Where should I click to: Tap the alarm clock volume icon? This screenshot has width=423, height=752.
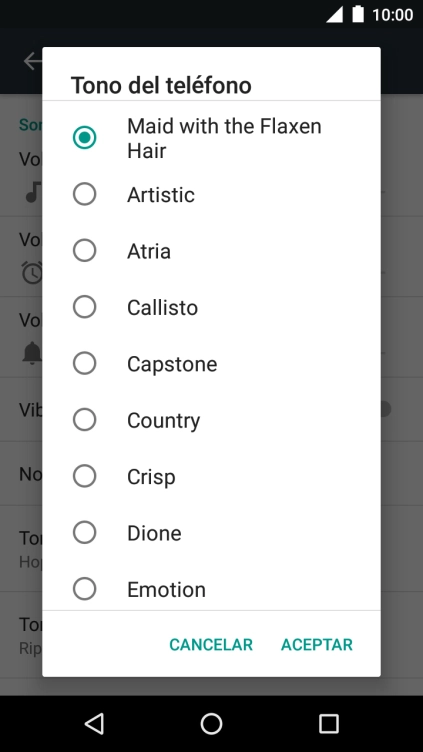click(32, 273)
